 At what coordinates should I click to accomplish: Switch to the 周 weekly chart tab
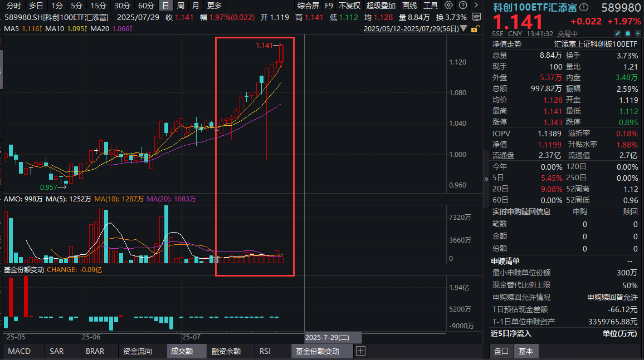coord(182,6)
